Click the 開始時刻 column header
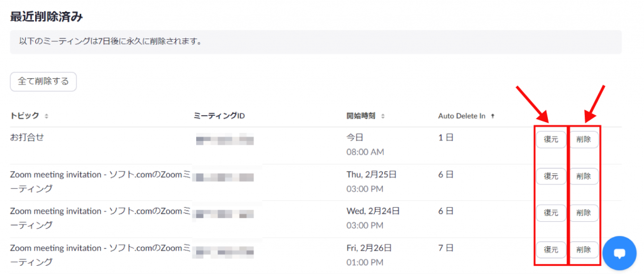This screenshot has height=274, width=644. click(x=361, y=116)
